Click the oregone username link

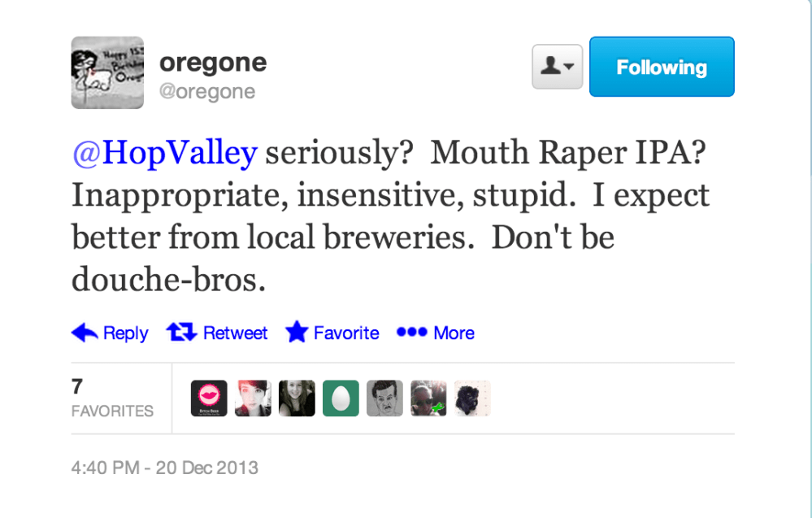pos(213,61)
